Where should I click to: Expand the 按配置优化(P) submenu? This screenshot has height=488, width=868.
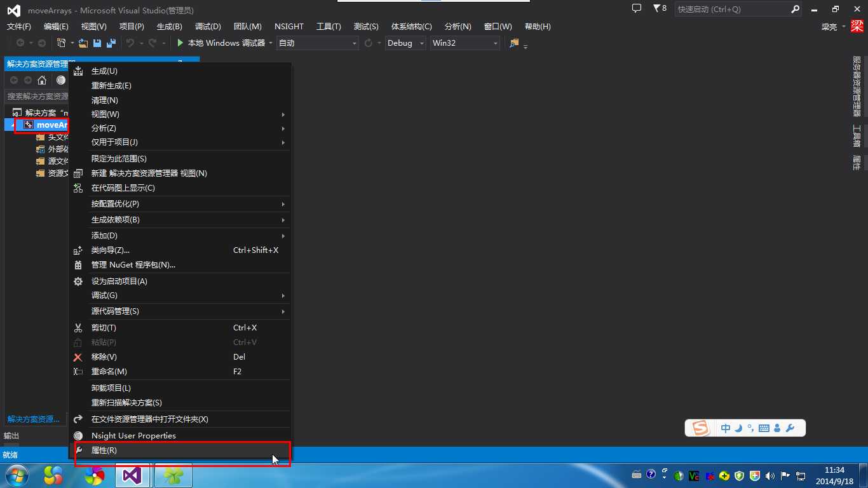click(x=180, y=204)
